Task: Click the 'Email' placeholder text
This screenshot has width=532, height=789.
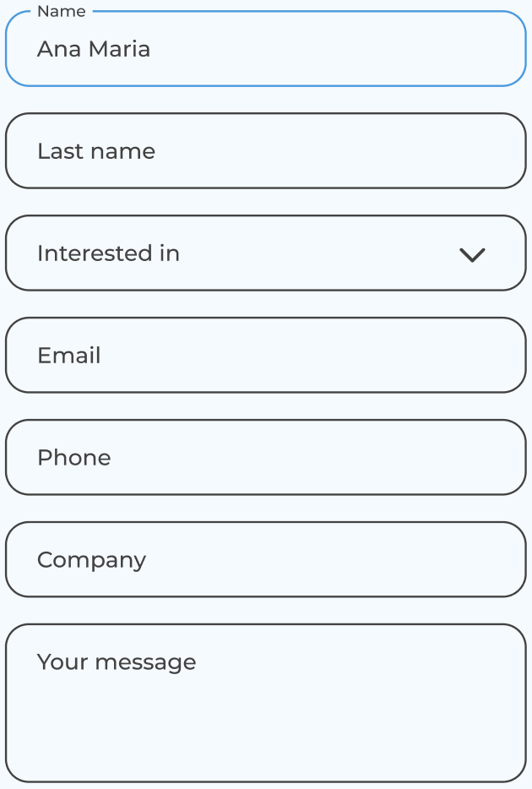Action: (x=69, y=356)
